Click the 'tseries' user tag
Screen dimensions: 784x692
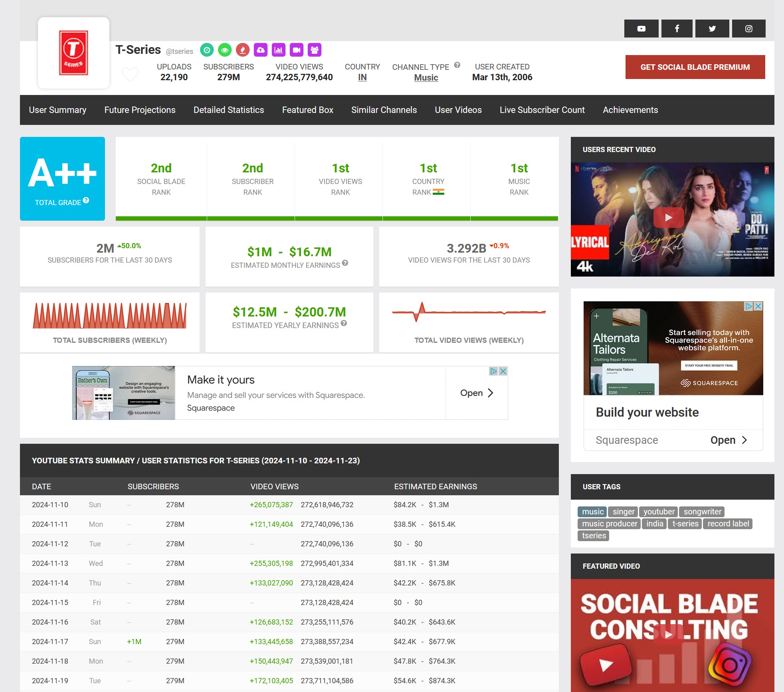tap(594, 536)
